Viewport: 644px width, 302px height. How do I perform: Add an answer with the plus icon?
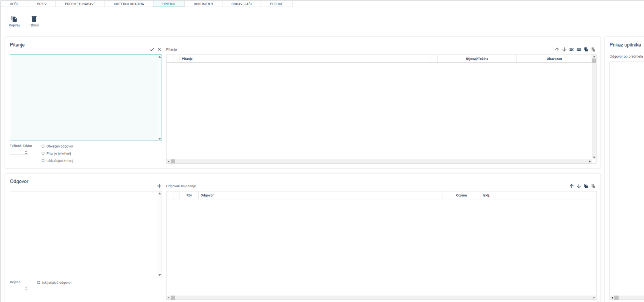159,186
